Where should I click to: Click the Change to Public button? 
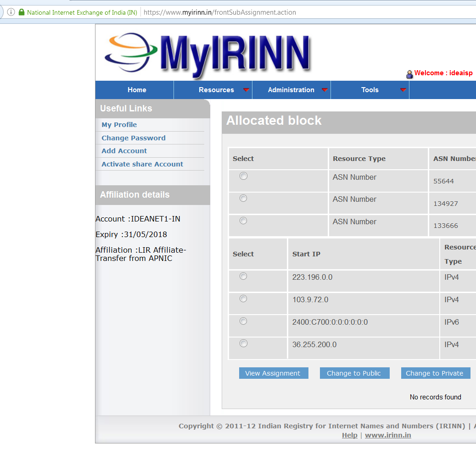tap(354, 373)
